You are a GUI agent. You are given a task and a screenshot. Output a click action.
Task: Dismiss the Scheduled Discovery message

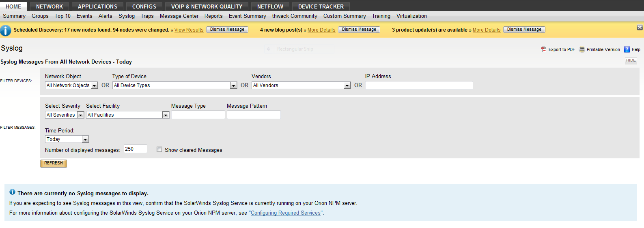[x=227, y=30]
